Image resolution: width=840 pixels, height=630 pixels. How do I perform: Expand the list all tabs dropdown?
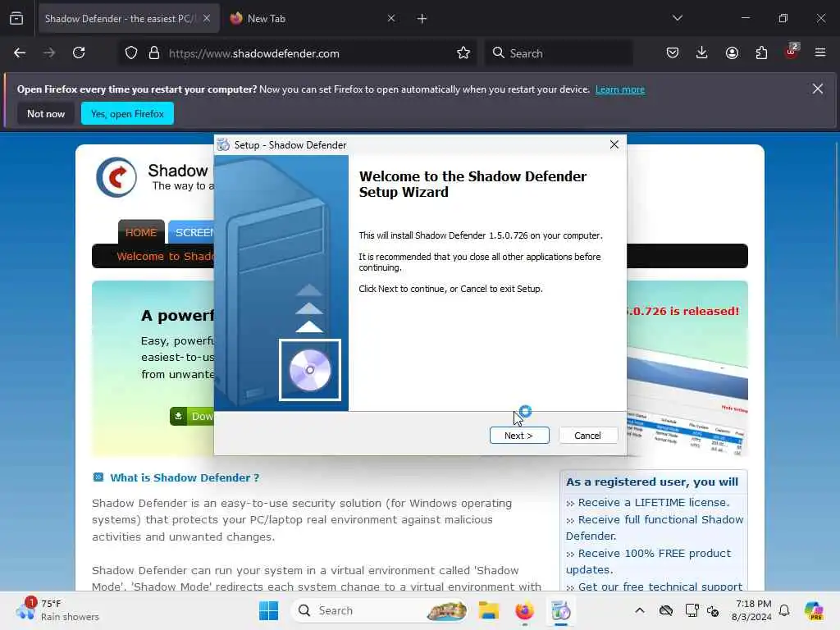[677, 18]
